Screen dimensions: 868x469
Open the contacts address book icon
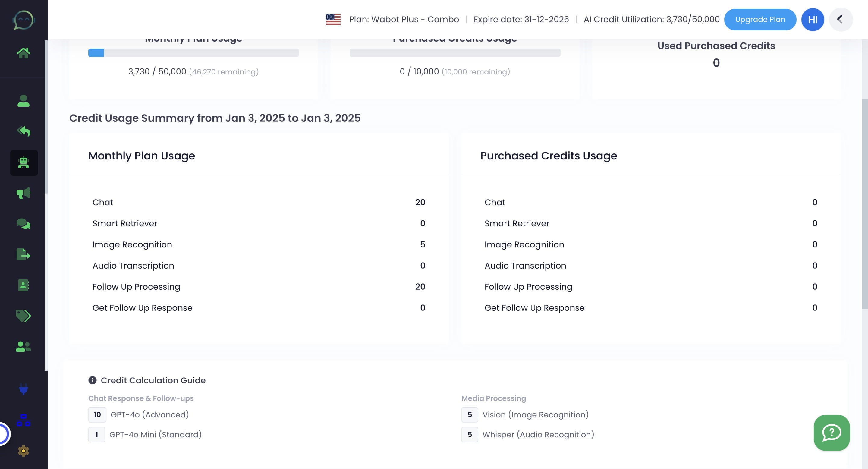23,285
